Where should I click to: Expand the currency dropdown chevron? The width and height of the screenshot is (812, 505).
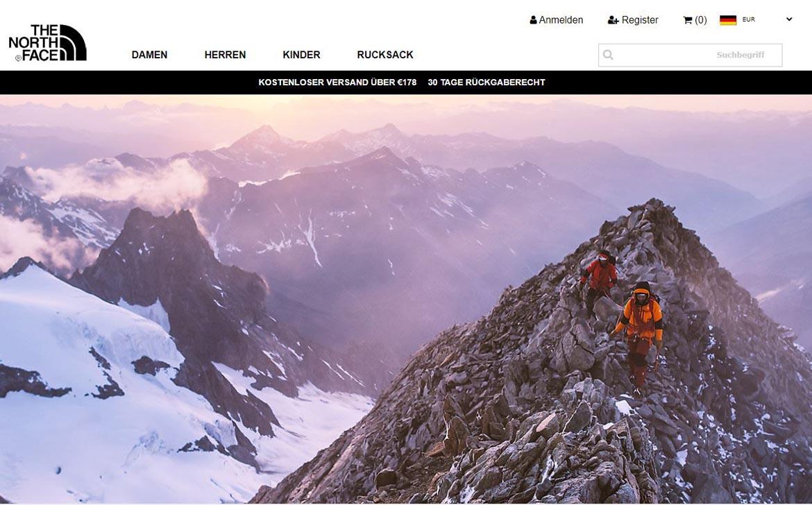tap(789, 19)
